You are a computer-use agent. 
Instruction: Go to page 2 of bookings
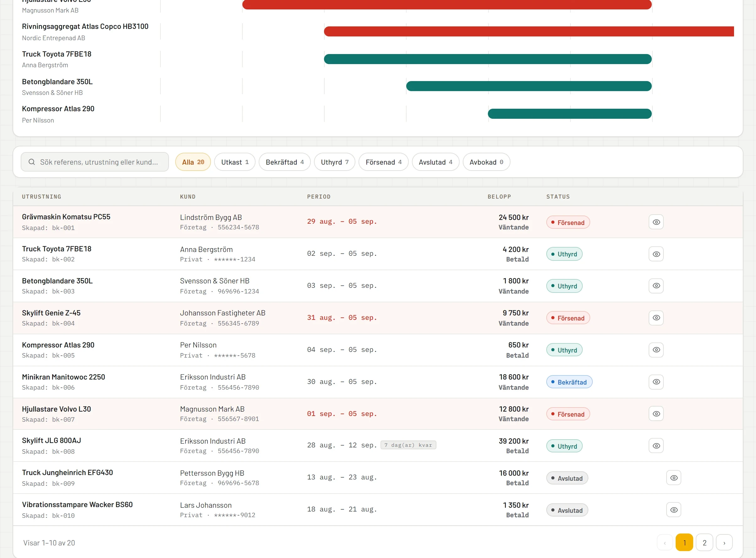[x=705, y=543]
